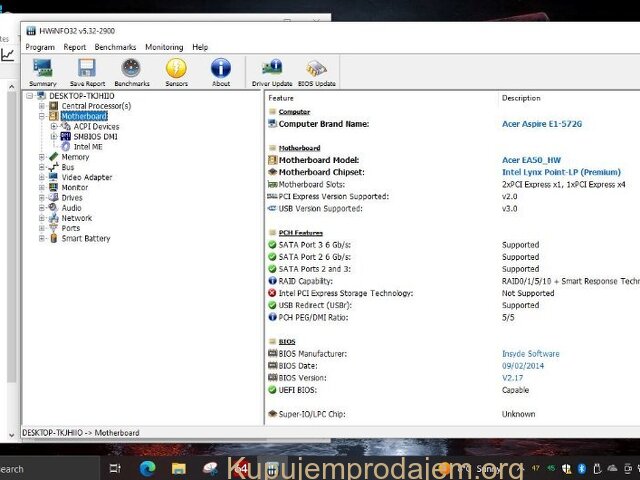Select SMBIOS DMI in the tree
This screenshot has width=640, height=480.
tap(96, 136)
